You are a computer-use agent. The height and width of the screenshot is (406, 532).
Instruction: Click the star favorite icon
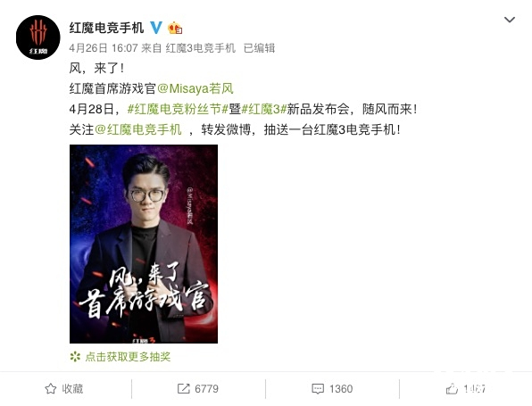[51, 389]
